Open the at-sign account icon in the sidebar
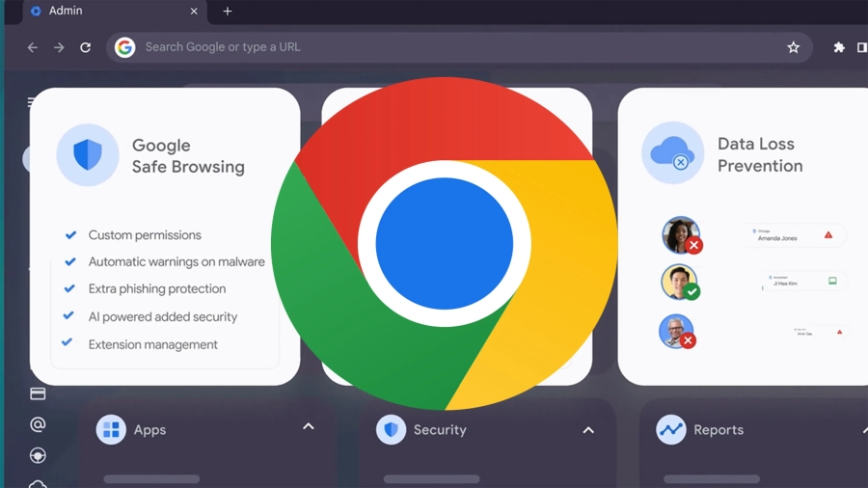 pos(38,424)
